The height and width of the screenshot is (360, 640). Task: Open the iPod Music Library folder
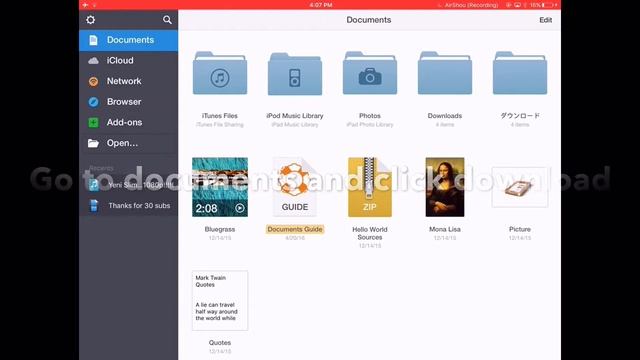295,73
